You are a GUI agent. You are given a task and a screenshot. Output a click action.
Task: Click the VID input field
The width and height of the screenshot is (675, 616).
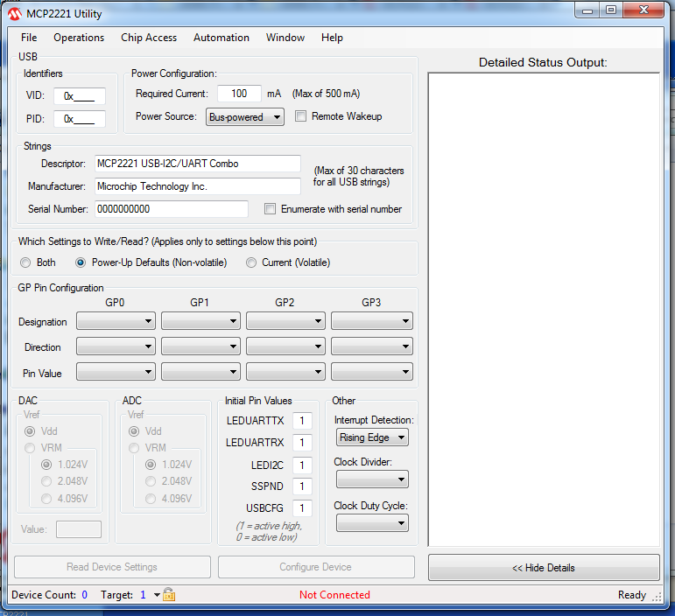click(x=80, y=96)
